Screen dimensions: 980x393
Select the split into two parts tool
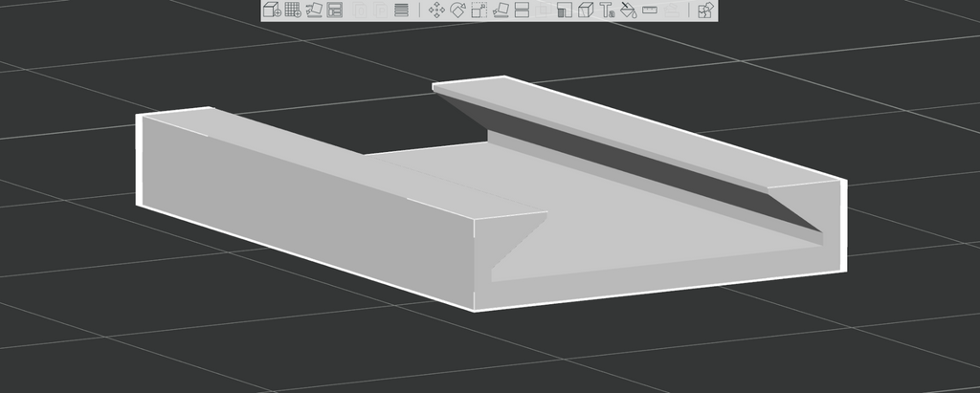[x=522, y=10]
